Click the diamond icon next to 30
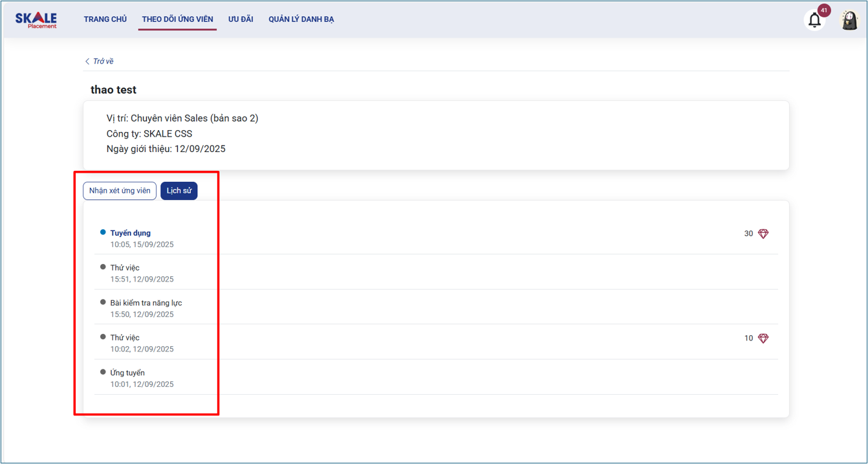This screenshot has height=464, width=868. coord(763,234)
